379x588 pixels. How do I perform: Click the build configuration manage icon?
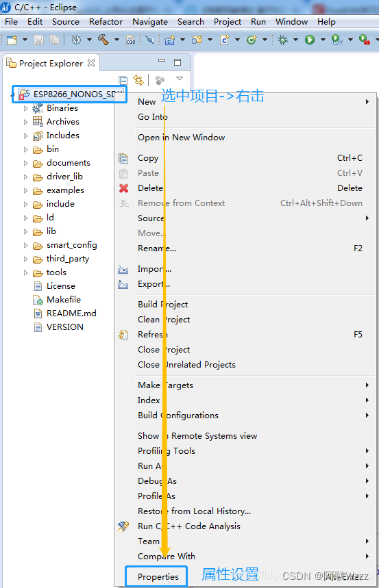point(76,40)
